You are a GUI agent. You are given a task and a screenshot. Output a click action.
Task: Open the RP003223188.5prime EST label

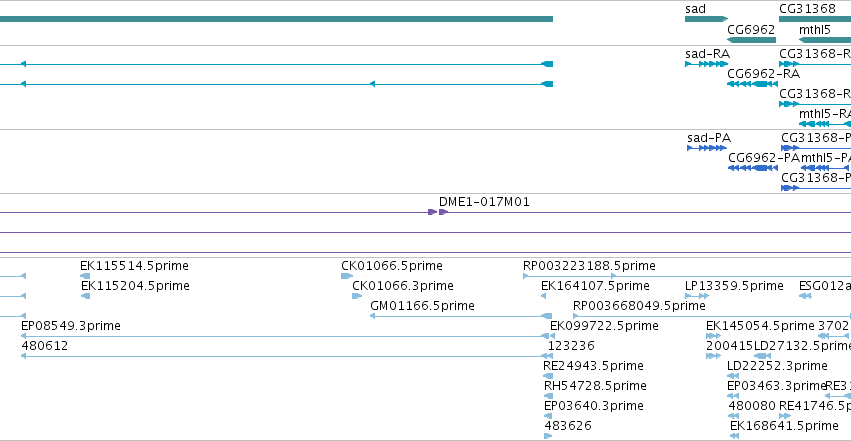589,266
